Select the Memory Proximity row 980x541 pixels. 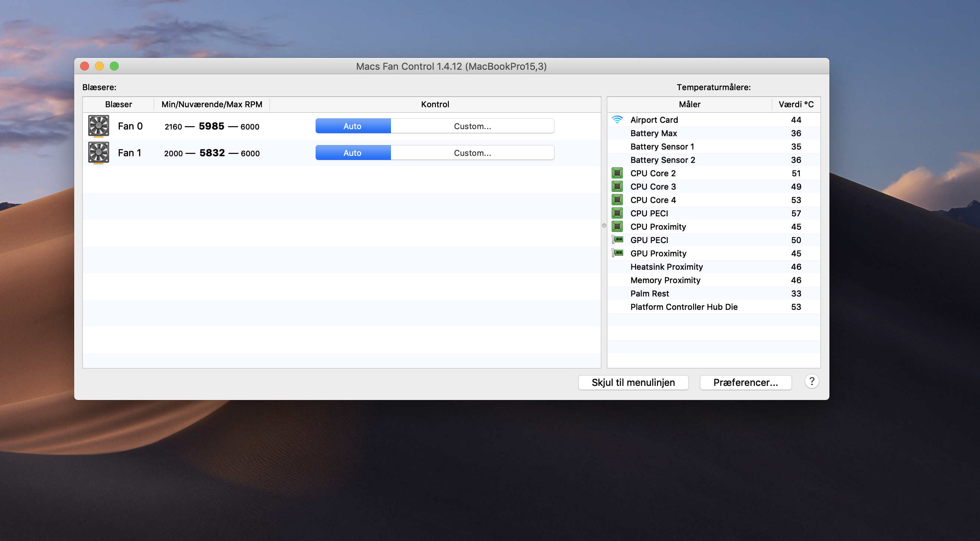pos(714,280)
